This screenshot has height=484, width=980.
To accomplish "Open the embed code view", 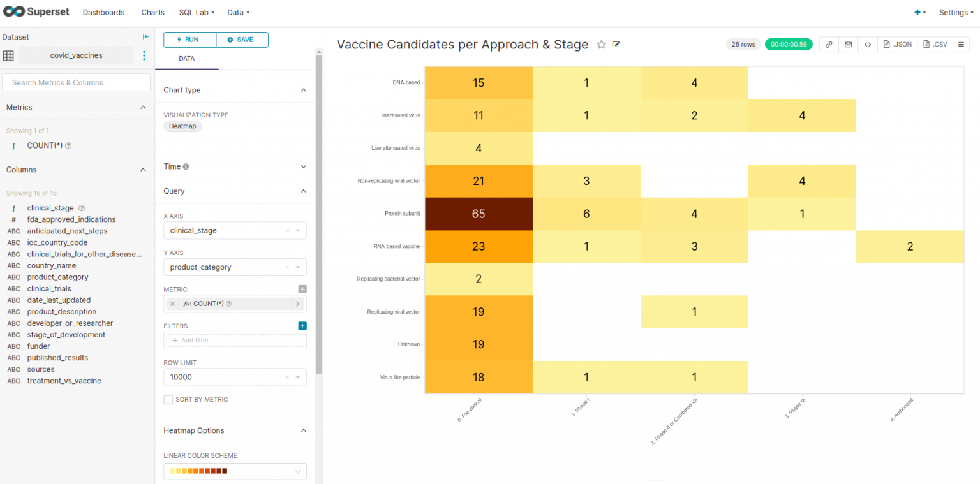I will click(x=868, y=44).
